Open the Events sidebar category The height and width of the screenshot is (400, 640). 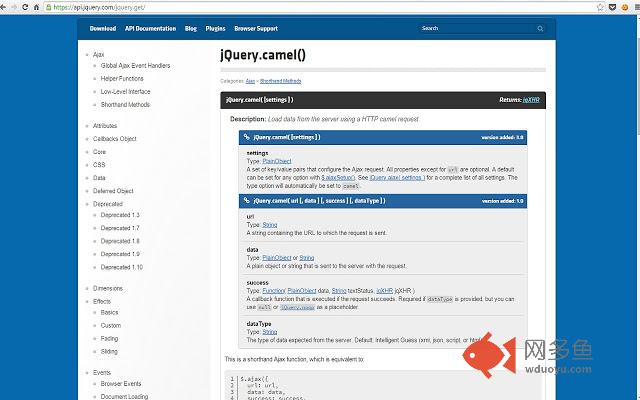point(102,373)
